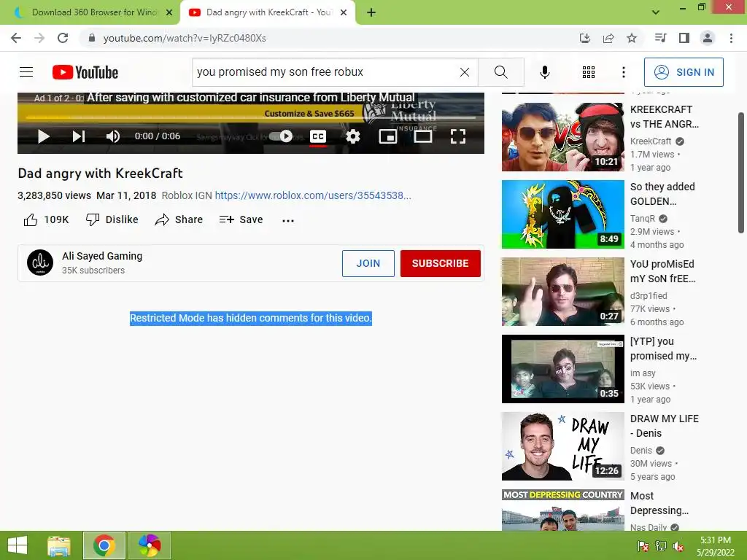Screen dimensions: 747x560
Task: Enable miniplayer mode
Action: click(388, 136)
